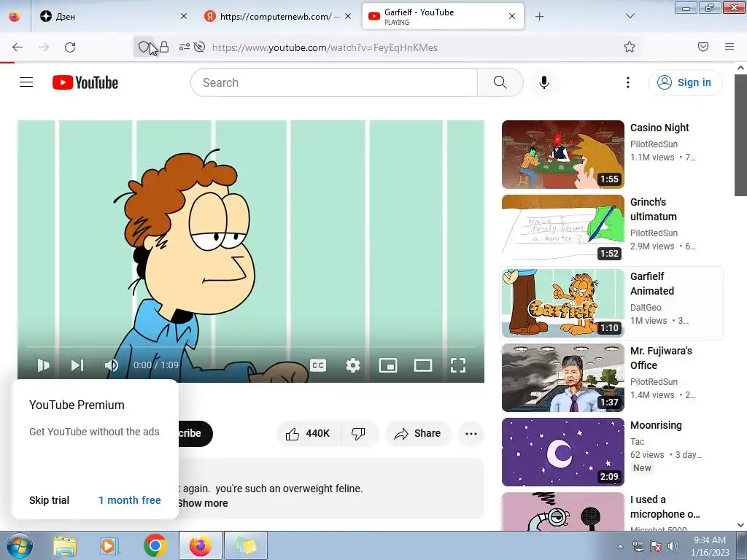Open PilotRedSun channel under Casino Night
Image resolution: width=747 pixels, height=560 pixels.
tap(654, 144)
